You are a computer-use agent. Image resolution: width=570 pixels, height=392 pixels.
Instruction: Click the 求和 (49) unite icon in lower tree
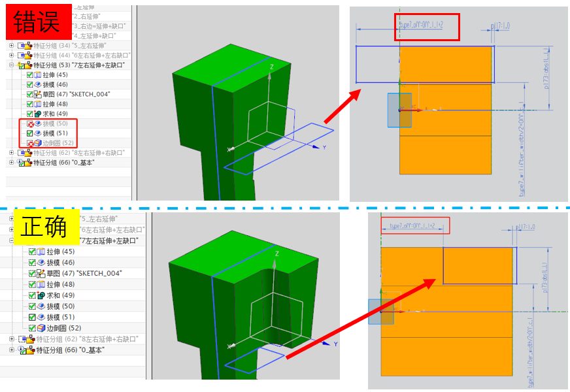click(x=41, y=295)
